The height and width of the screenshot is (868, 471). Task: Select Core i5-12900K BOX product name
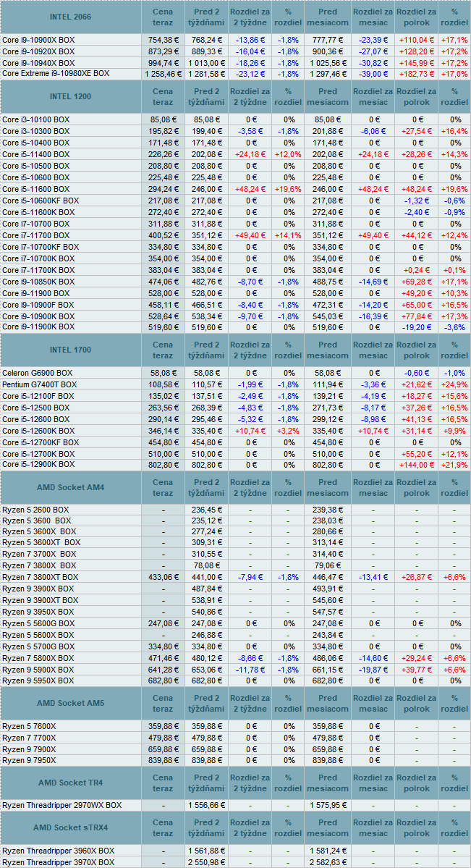[x=38, y=465]
